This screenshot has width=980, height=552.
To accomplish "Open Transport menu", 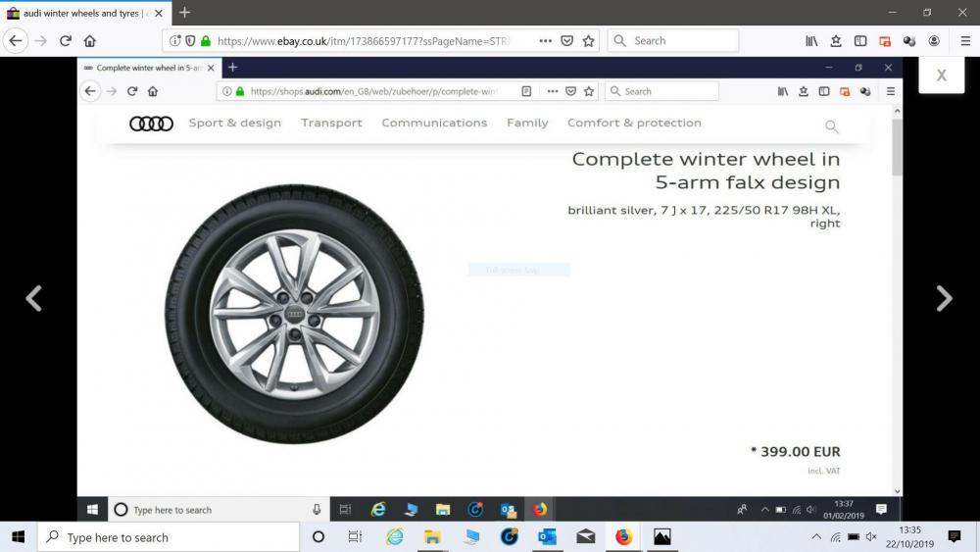I will (331, 124).
